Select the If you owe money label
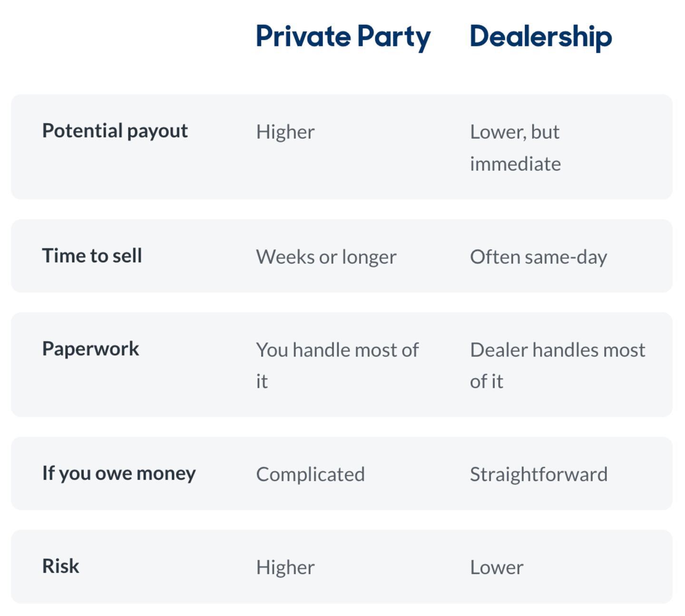Screen dimensions: 685x616 coord(119,473)
